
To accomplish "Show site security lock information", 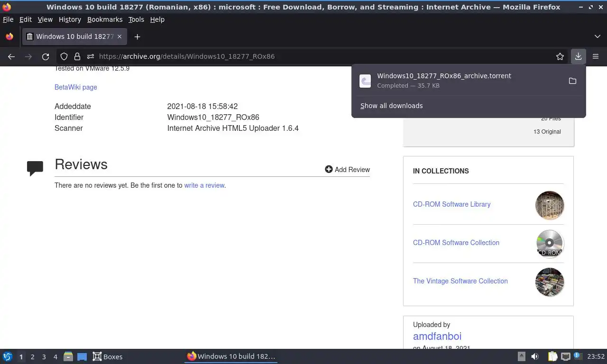I will coord(77,56).
